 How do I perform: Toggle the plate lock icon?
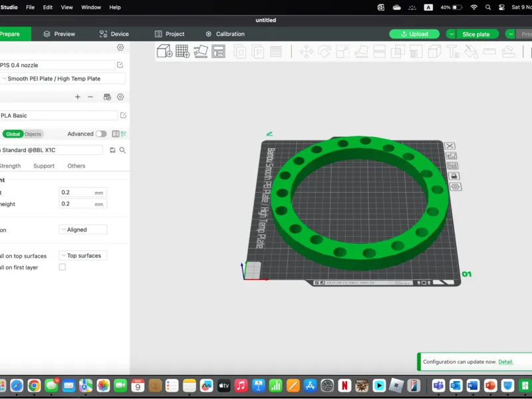[x=454, y=176]
